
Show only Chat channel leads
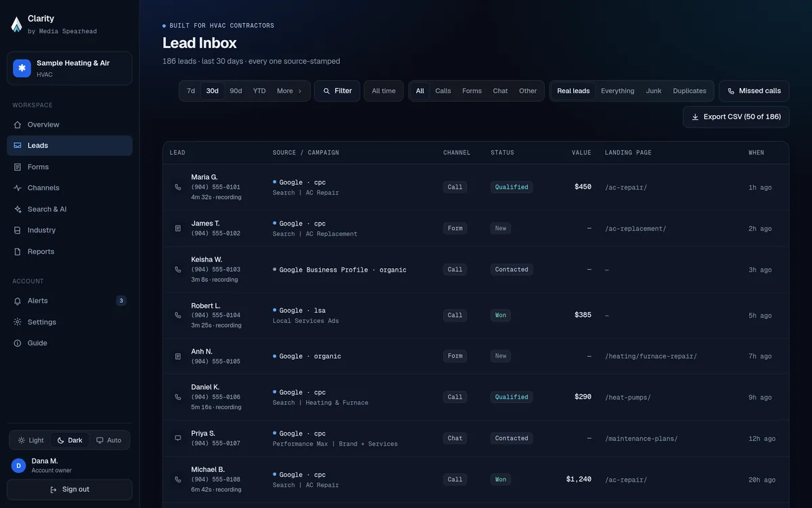[x=501, y=91]
